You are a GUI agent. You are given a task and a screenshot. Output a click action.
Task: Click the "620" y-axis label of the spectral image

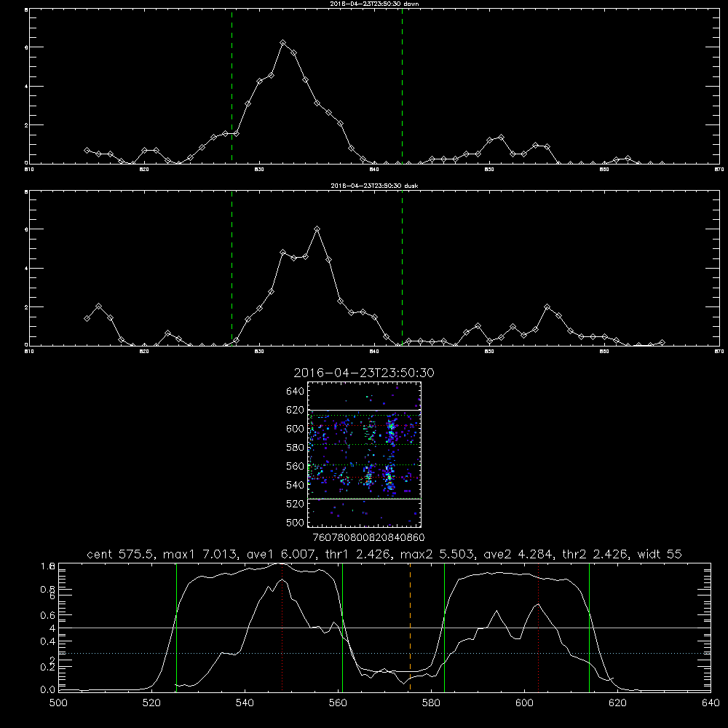(296, 410)
